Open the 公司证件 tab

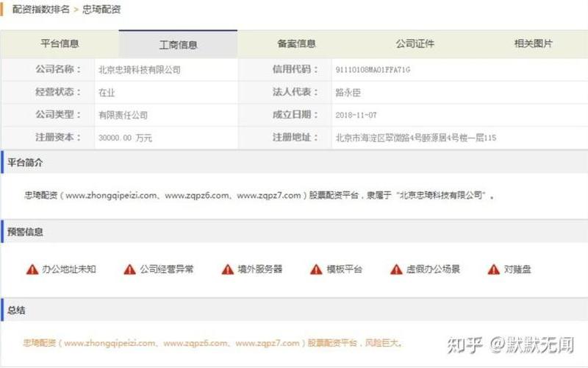click(x=415, y=44)
